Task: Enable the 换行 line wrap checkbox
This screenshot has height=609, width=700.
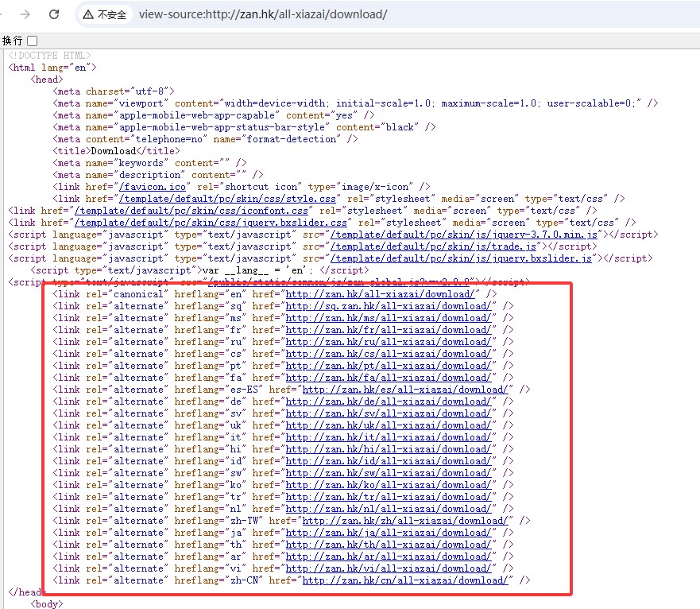Action: (x=32, y=41)
